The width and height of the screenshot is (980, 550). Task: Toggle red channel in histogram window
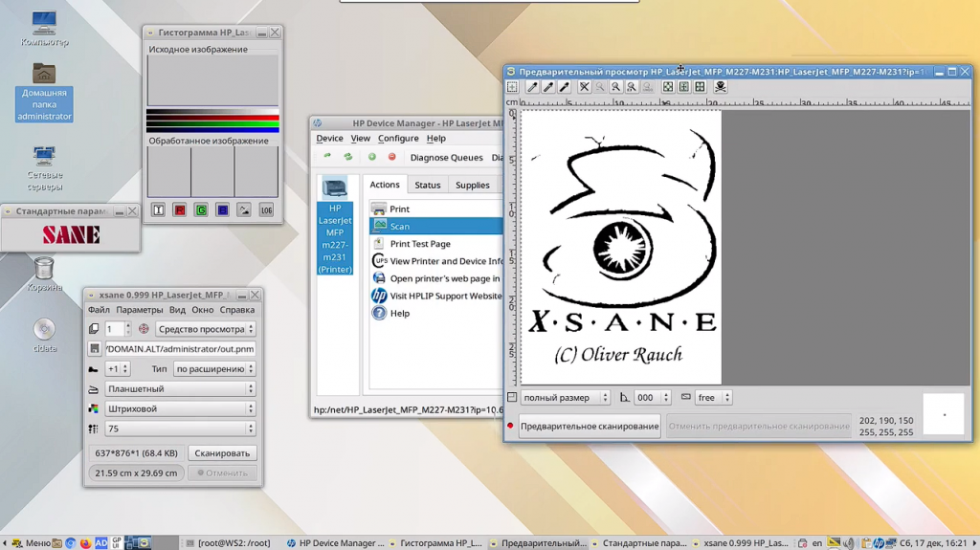pos(180,210)
